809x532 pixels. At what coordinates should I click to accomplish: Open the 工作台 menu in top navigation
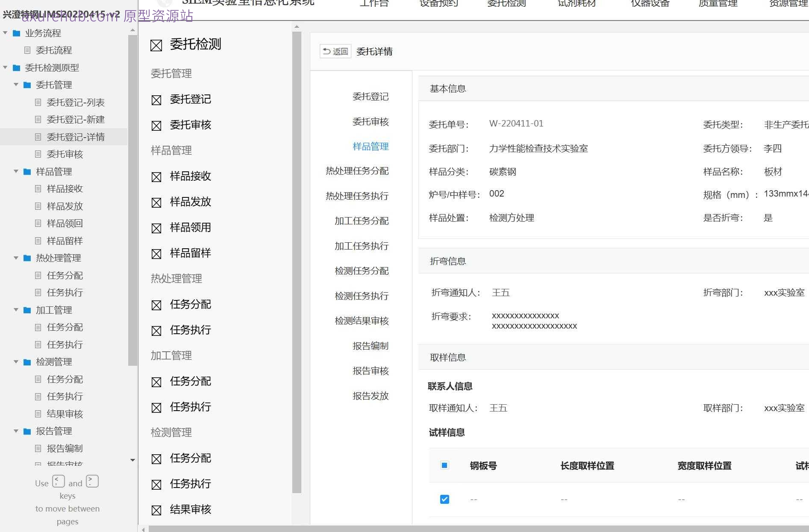374,4
